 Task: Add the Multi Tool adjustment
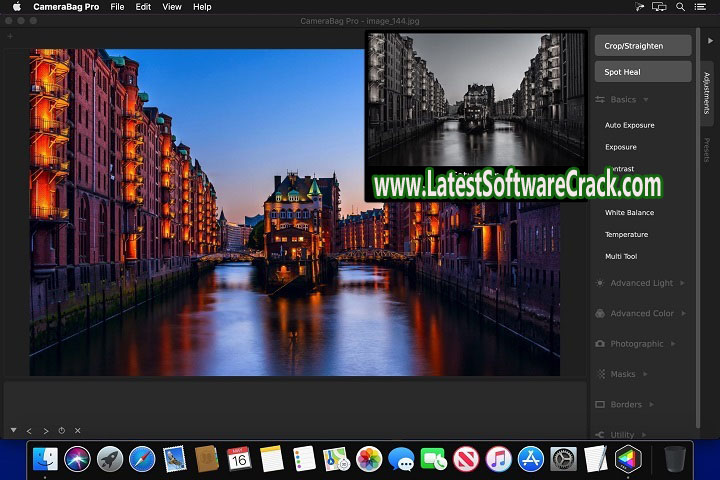[x=621, y=256]
